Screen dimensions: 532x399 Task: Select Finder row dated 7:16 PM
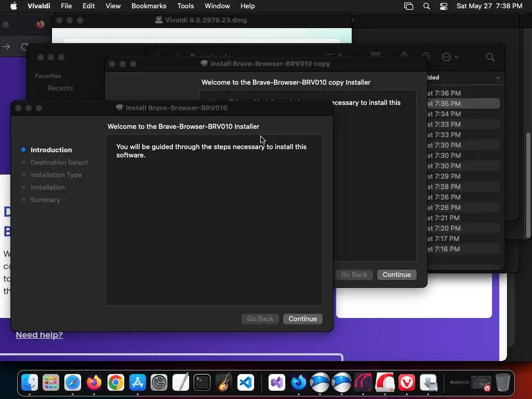463,249
